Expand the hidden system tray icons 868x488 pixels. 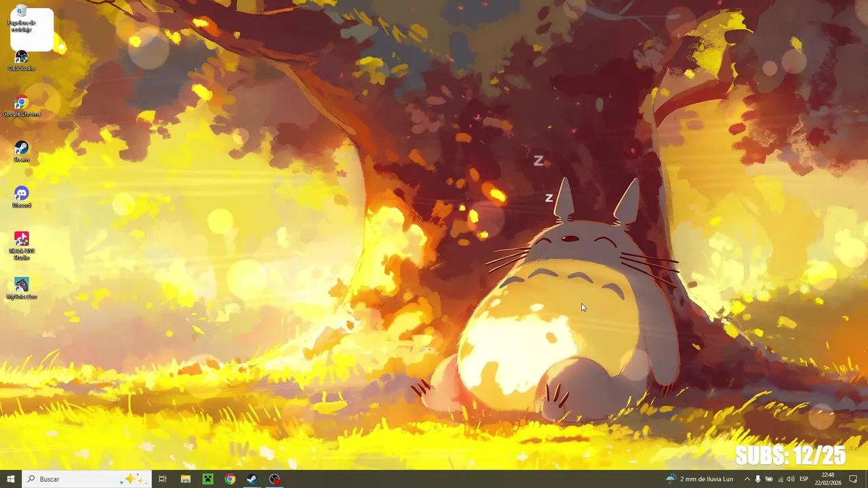(x=747, y=479)
